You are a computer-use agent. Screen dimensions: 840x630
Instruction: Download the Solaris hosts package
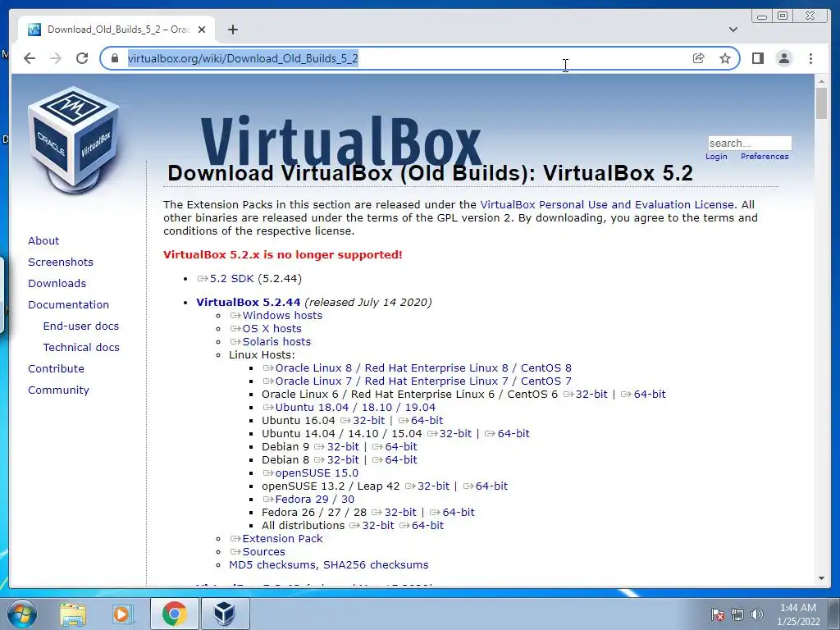click(x=271, y=342)
